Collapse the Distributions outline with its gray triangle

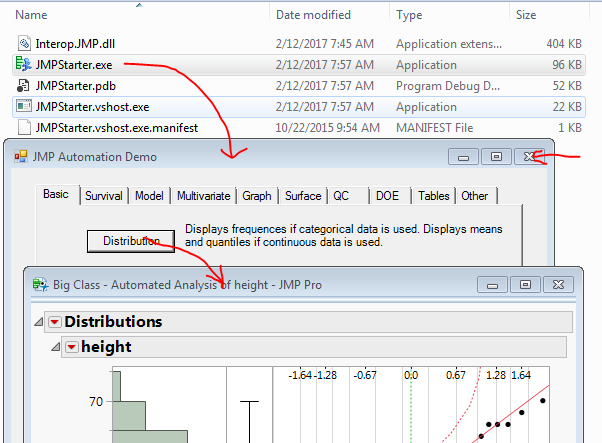point(38,322)
